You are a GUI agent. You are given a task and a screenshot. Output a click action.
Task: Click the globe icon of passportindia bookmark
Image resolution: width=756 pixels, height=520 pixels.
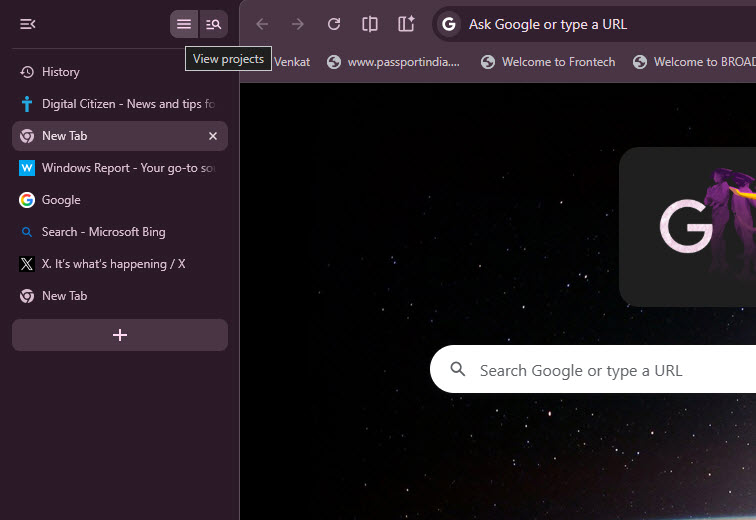coord(334,62)
